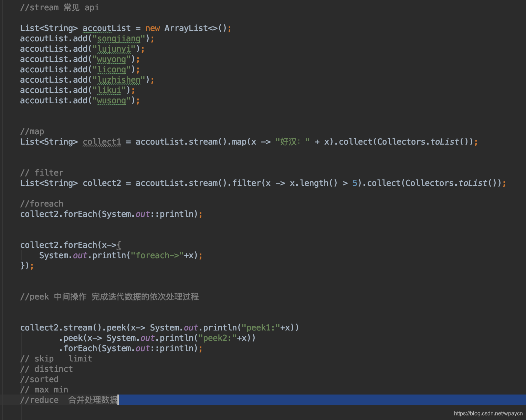The height and width of the screenshot is (420, 526).
Task: Click the "// filter" comment
Action: pyautogui.click(x=42, y=173)
